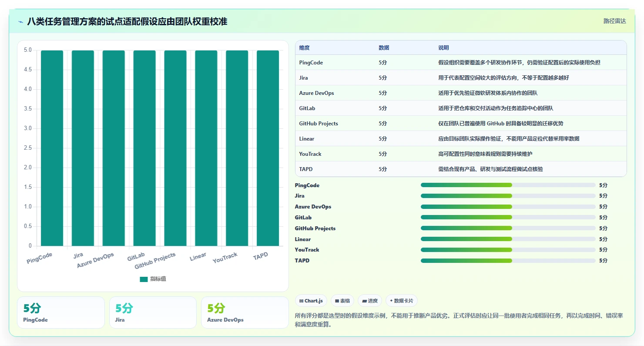This screenshot has width=644, height=346.
Task: Click the YouTrack bar in the chart
Action: 237,148
